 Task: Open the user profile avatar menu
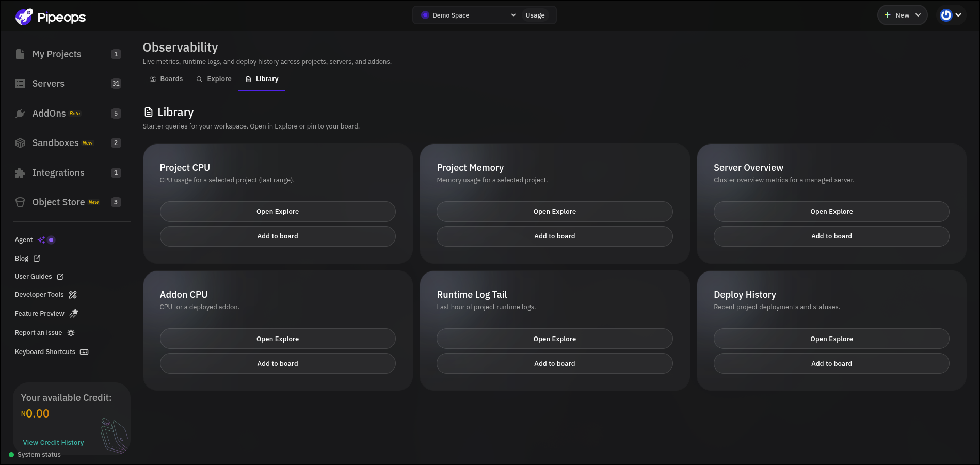tap(951, 15)
